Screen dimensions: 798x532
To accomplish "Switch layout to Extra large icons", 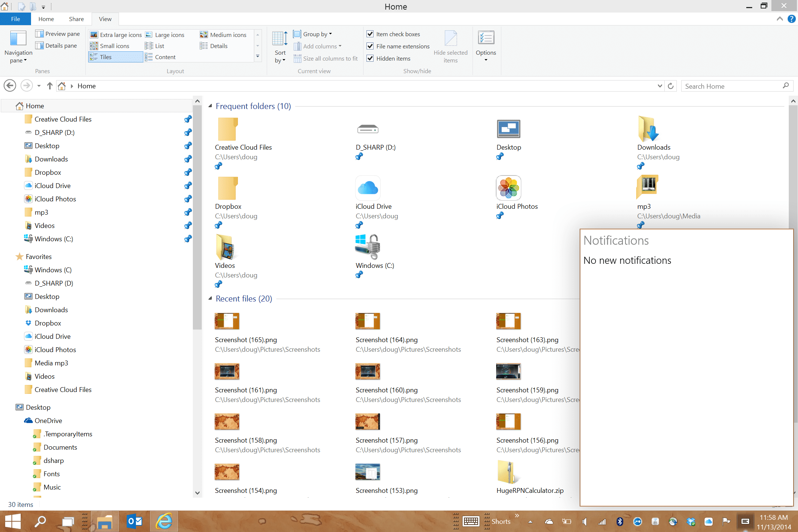I will [116, 35].
